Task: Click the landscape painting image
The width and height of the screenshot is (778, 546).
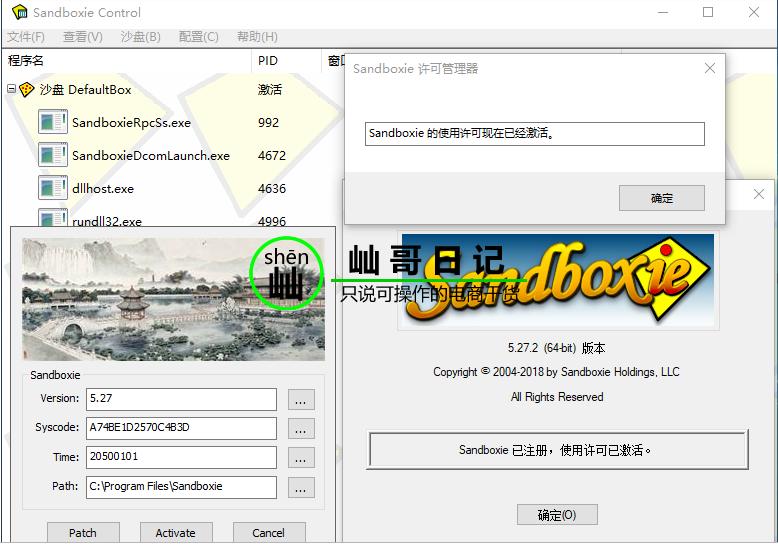Action: tap(174, 299)
